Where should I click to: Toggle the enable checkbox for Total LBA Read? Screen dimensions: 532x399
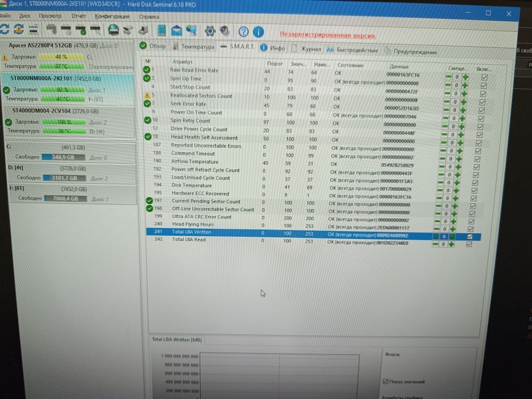tap(469, 245)
